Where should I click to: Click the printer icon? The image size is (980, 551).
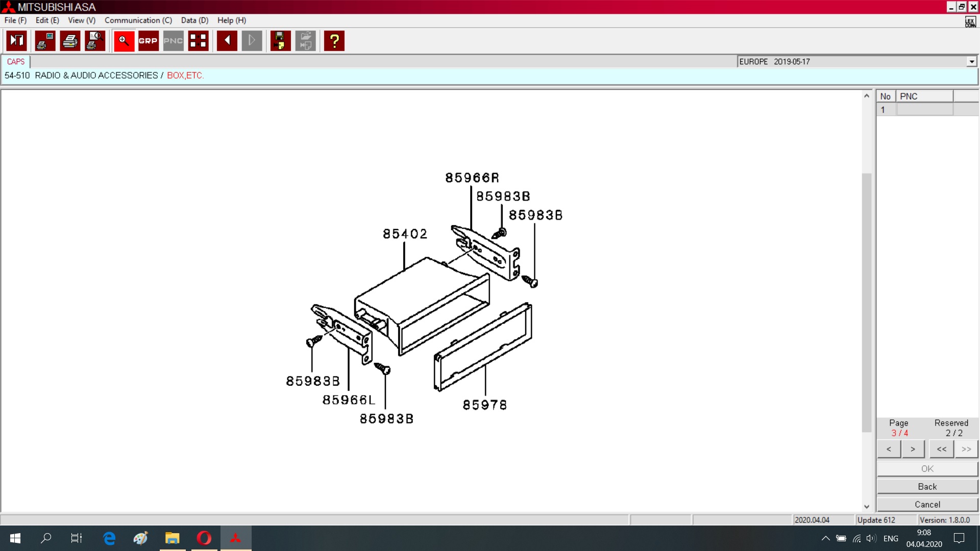coord(70,41)
